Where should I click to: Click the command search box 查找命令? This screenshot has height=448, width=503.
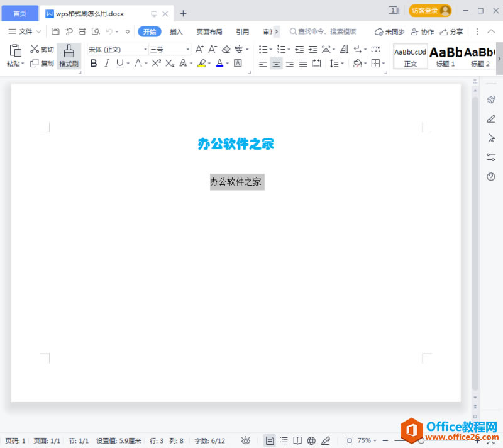coord(323,31)
